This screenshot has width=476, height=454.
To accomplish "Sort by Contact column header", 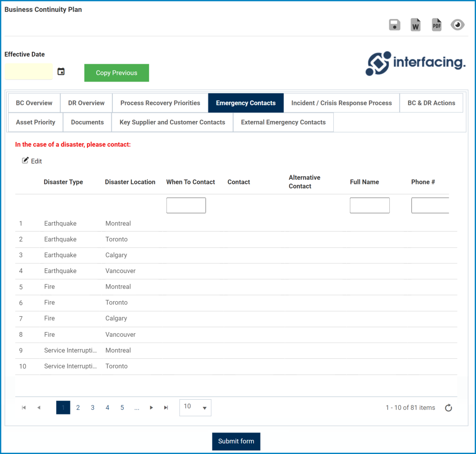I will 239,182.
